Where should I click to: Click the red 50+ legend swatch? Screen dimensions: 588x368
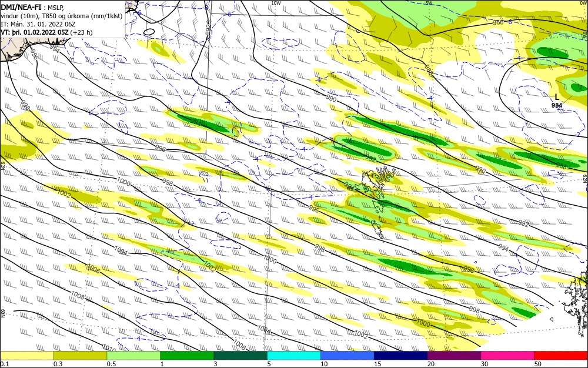tap(561, 356)
